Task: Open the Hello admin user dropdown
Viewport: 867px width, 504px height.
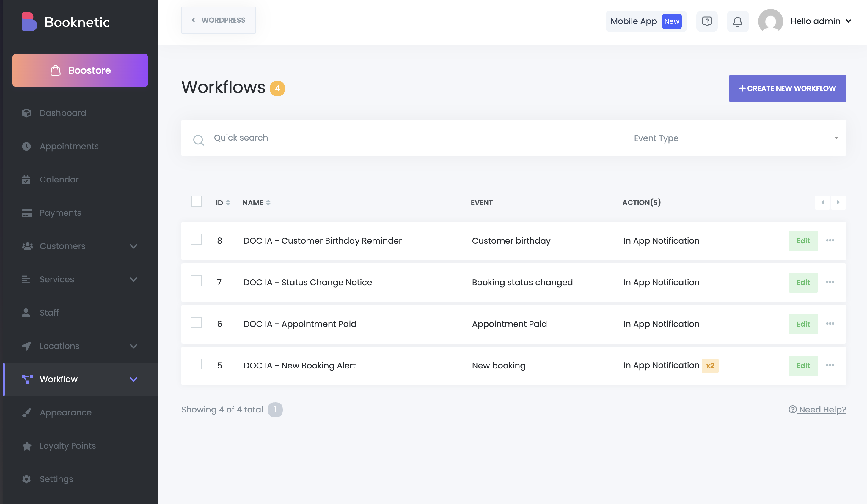Action: 820,21
